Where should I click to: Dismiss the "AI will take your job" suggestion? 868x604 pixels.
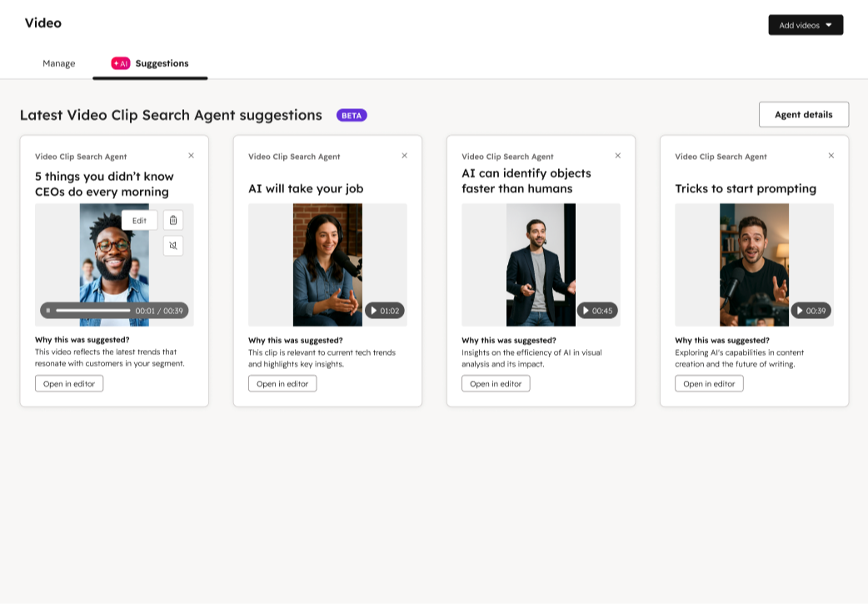(404, 155)
